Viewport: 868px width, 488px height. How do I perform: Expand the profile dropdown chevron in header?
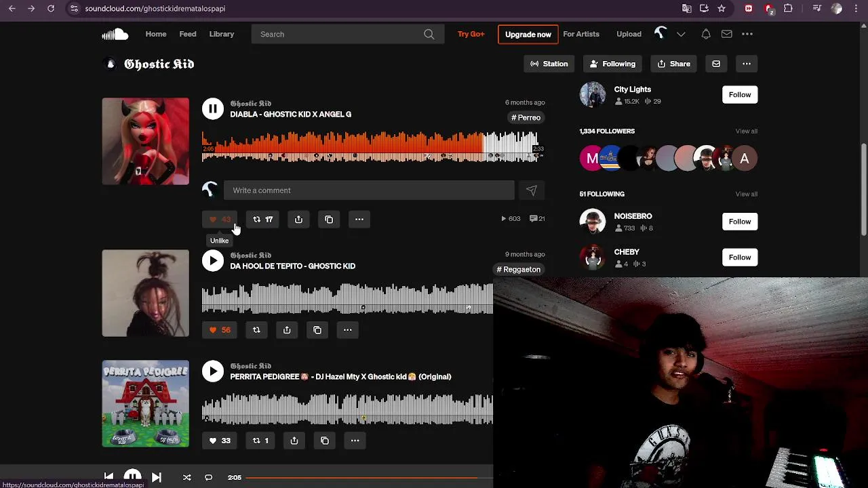pyautogui.click(x=681, y=34)
